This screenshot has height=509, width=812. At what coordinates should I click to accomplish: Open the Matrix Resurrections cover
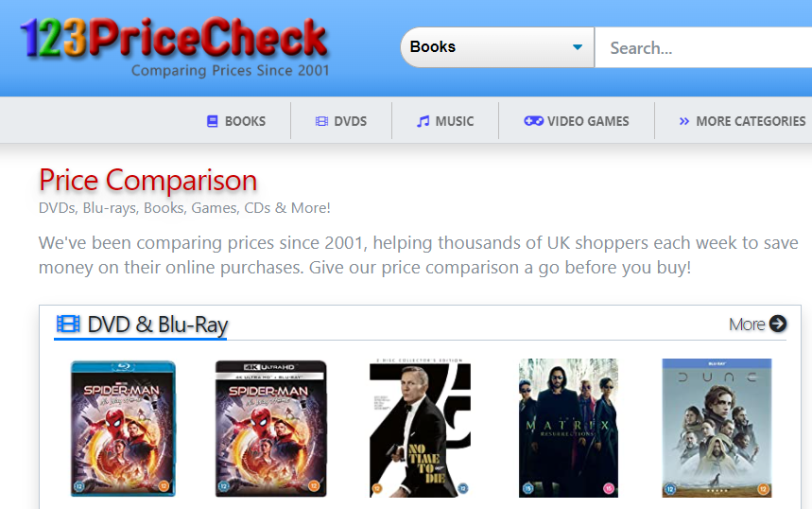pyautogui.click(x=569, y=429)
